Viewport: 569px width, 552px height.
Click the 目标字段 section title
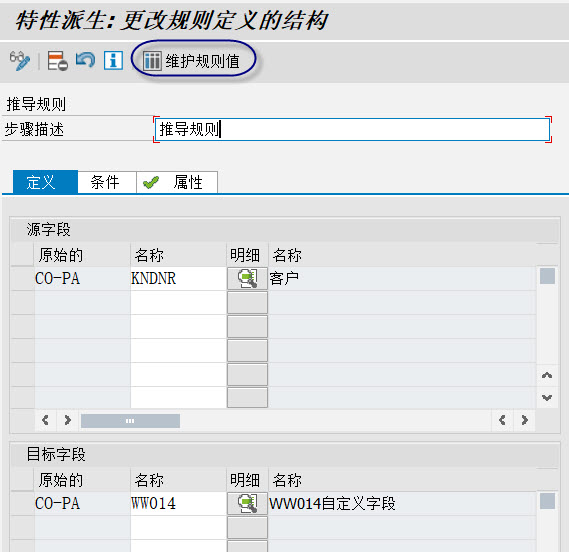tap(56, 454)
